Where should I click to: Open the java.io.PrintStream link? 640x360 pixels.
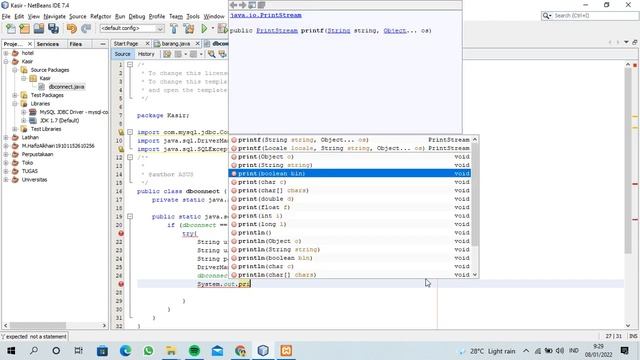(266, 15)
